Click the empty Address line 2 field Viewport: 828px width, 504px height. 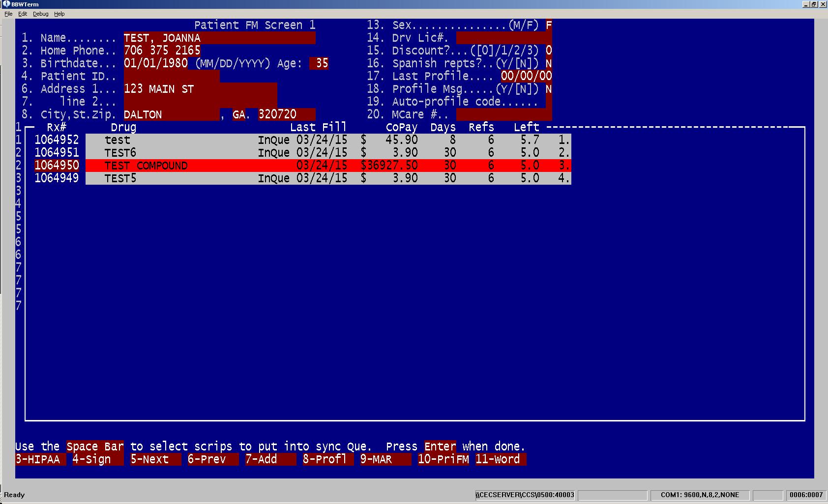click(x=201, y=102)
